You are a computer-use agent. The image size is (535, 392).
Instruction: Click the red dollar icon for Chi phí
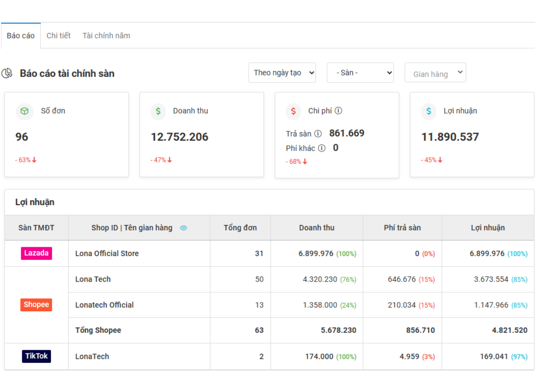click(x=293, y=111)
